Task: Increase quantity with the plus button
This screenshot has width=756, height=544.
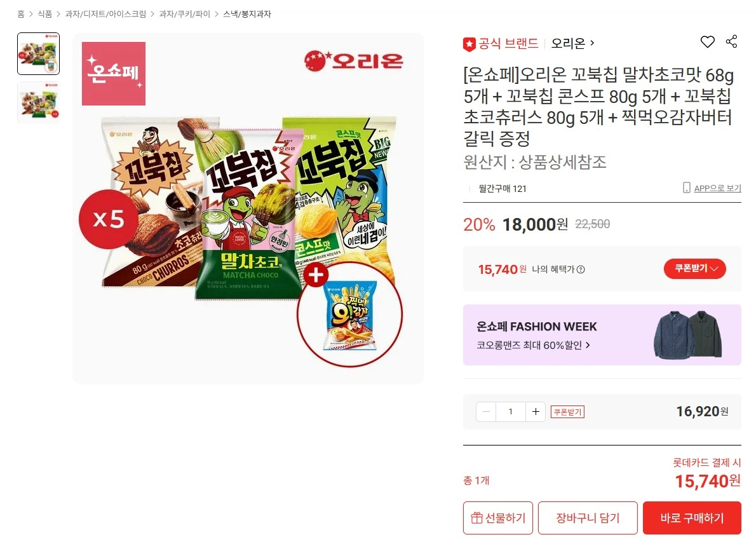Action: 536,412
